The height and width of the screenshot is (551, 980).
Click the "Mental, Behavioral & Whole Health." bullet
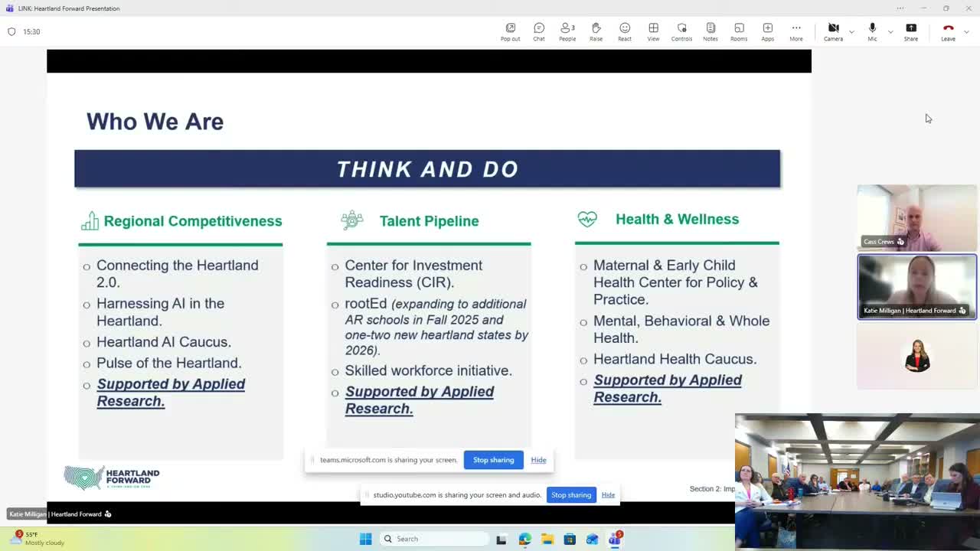coord(681,329)
